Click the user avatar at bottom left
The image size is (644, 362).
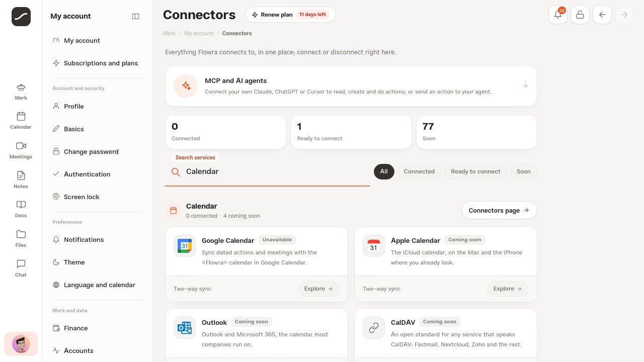(21, 344)
